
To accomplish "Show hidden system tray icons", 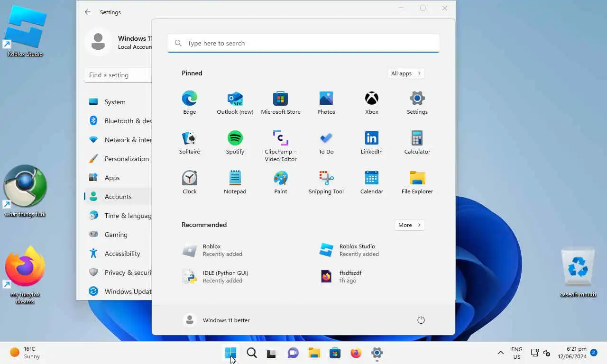I will [x=500, y=353].
